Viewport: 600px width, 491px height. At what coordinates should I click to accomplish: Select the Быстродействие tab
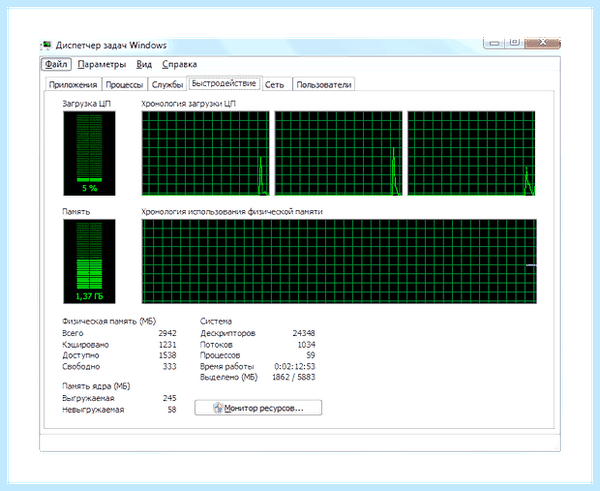224,83
